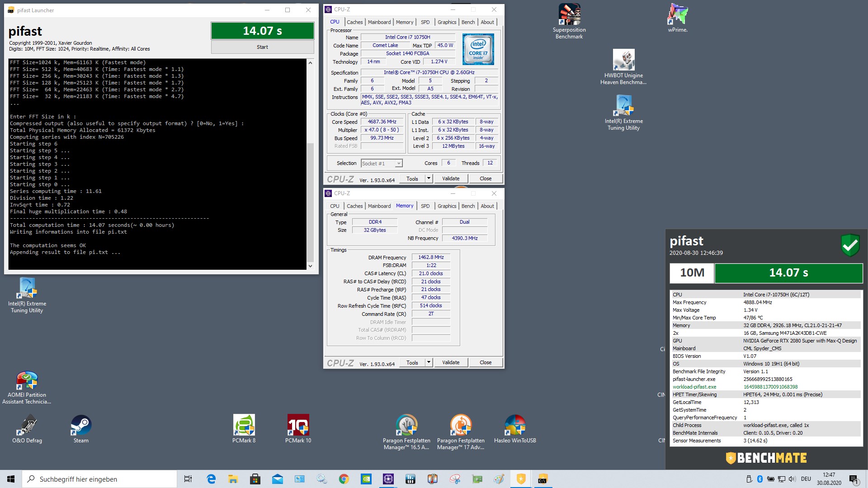The height and width of the screenshot is (488, 868).
Task: Click the workload-pifast.exe green link
Action: pyautogui.click(x=694, y=387)
